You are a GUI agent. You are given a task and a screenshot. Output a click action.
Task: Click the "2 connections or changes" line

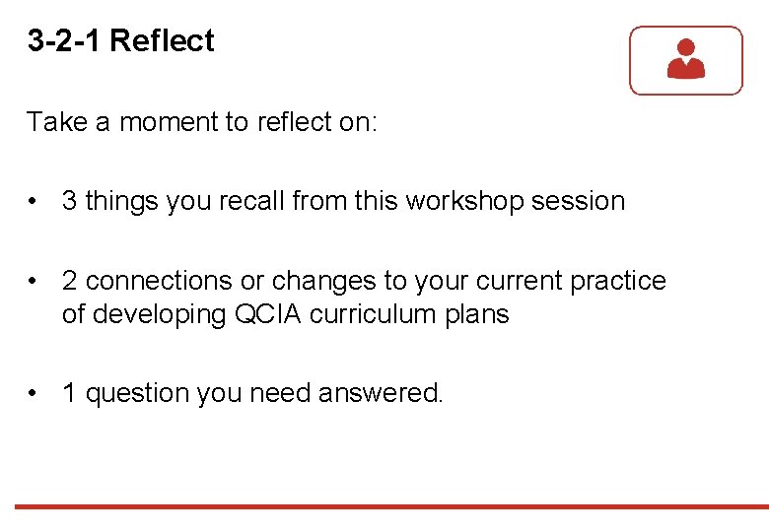(x=364, y=281)
